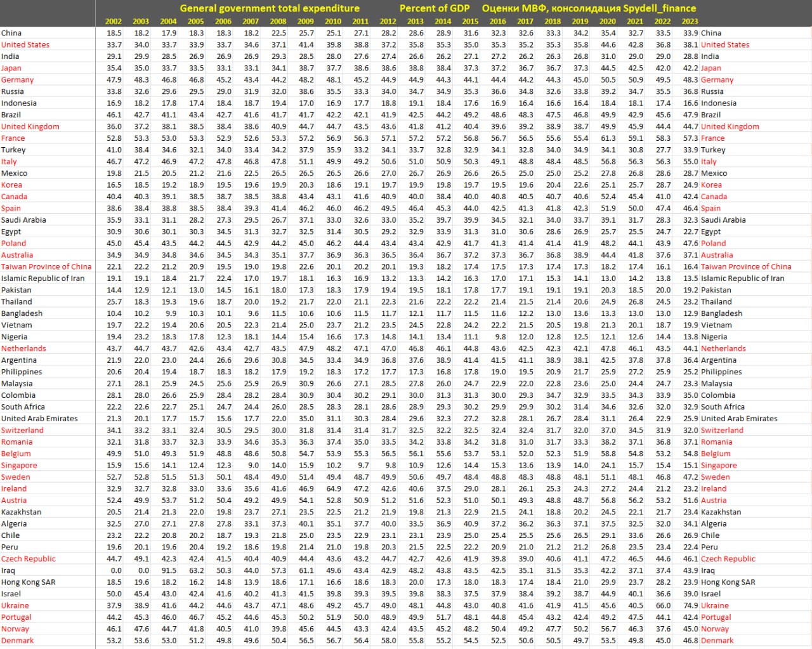Click Nigeria's 2016 value 9.8

click(x=501, y=337)
